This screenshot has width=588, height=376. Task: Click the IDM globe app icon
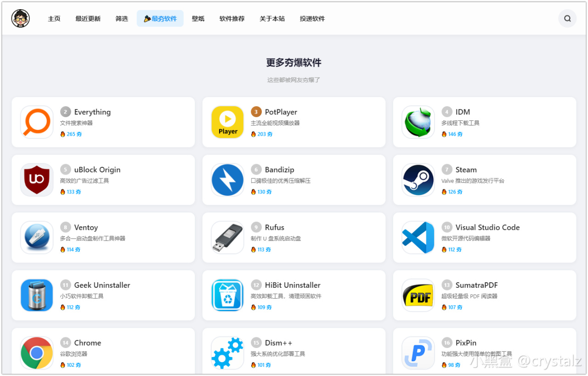[x=418, y=122]
